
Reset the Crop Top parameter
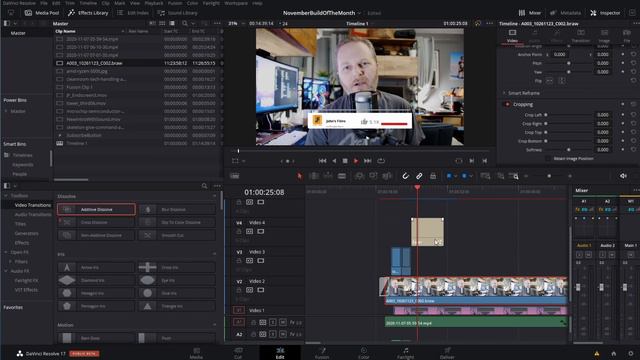[x=633, y=132]
